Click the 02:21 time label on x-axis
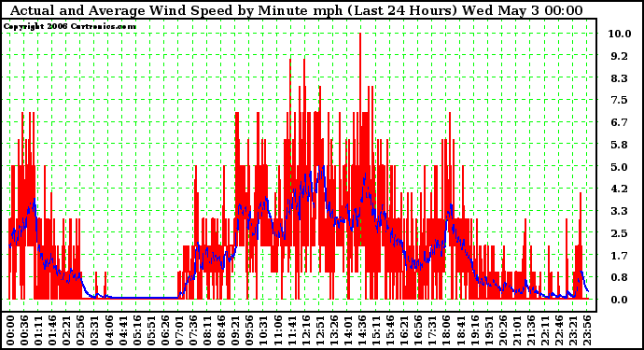The image size is (644, 350). (x=66, y=330)
